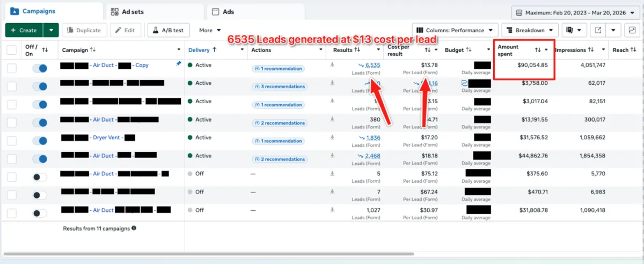The image size is (644, 264).
Task: Open the Breakdown dropdown
Action: click(x=530, y=31)
